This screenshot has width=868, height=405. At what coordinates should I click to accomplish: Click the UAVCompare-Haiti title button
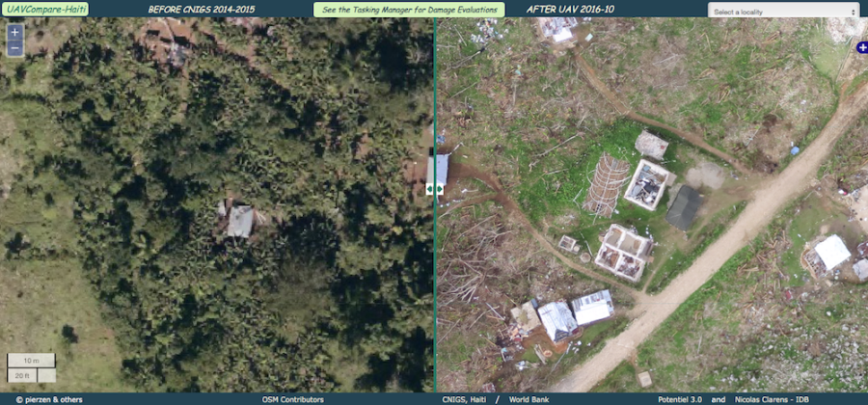[x=45, y=10]
